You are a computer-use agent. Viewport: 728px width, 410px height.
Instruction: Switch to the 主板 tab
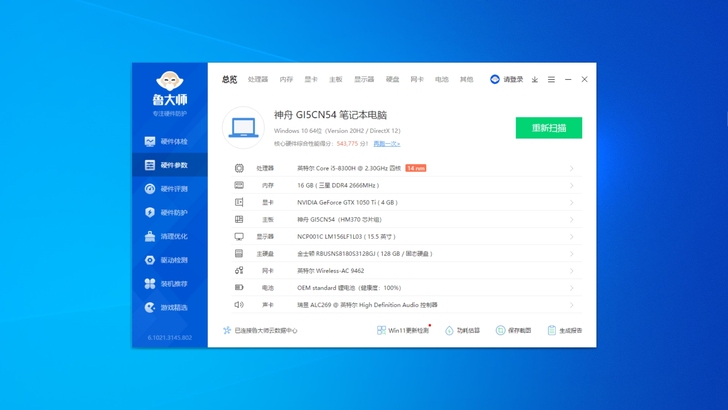[335, 79]
